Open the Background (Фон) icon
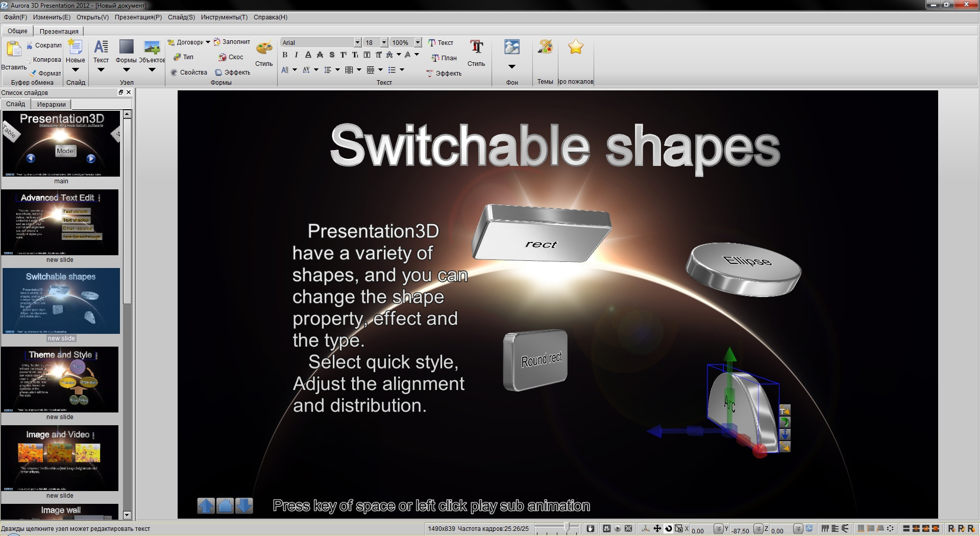The width and height of the screenshot is (980, 536). tap(511, 47)
